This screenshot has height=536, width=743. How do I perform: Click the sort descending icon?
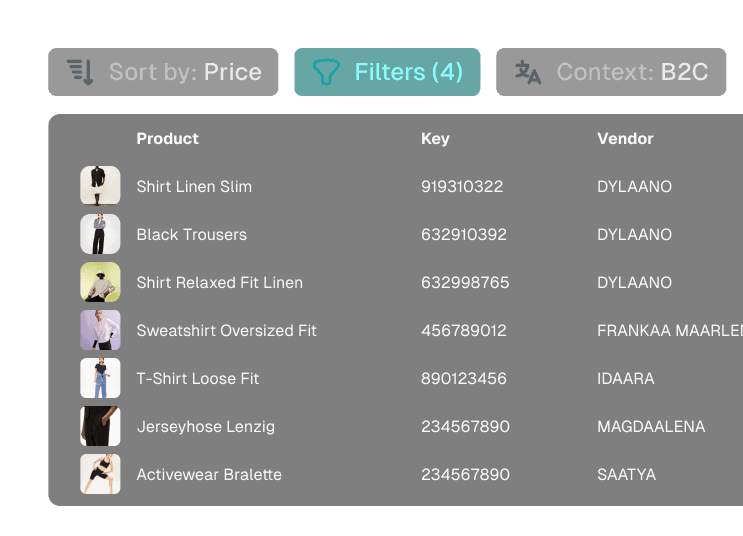[81, 72]
